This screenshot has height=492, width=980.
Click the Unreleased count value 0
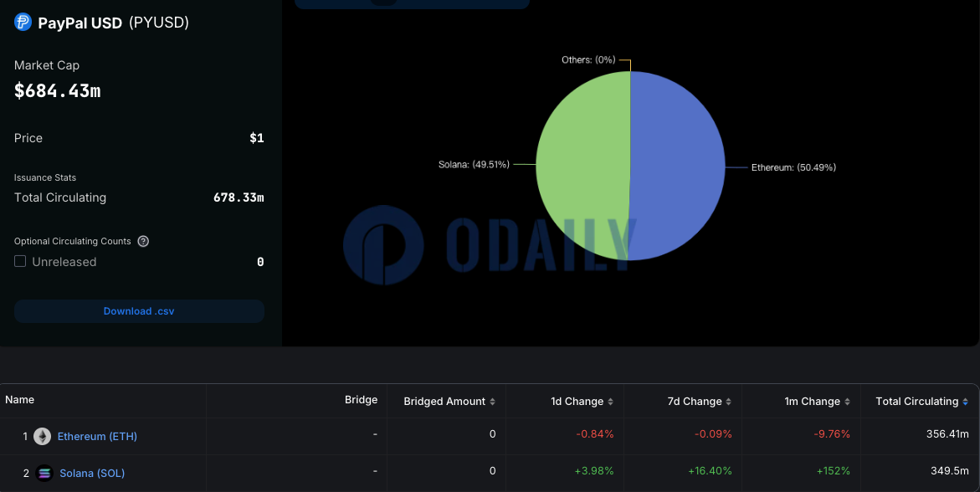click(260, 262)
